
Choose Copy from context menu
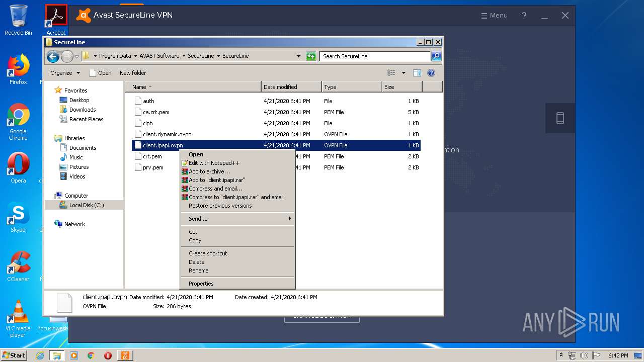(237, 240)
